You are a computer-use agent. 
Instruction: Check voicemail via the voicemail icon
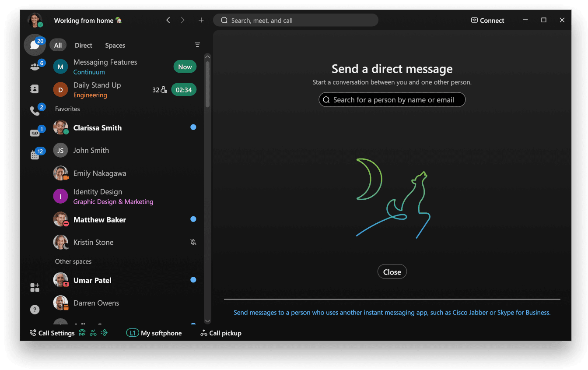pyautogui.click(x=35, y=132)
